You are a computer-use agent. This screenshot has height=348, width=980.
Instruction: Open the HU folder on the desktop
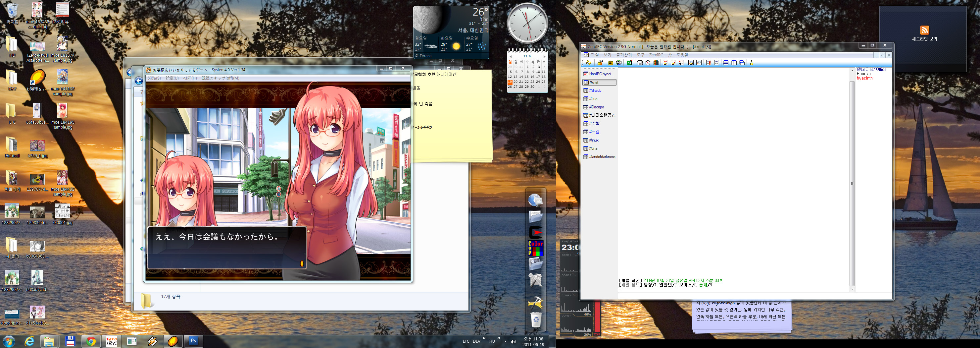click(12, 46)
